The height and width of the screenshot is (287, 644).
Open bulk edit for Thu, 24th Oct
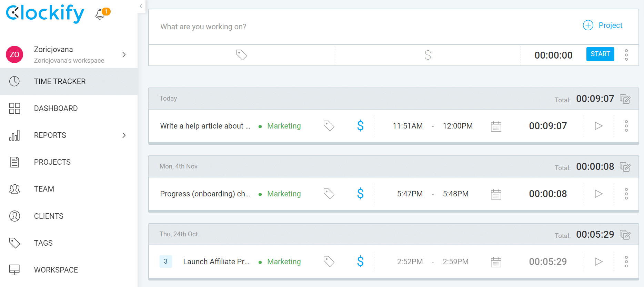click(625, 235)
